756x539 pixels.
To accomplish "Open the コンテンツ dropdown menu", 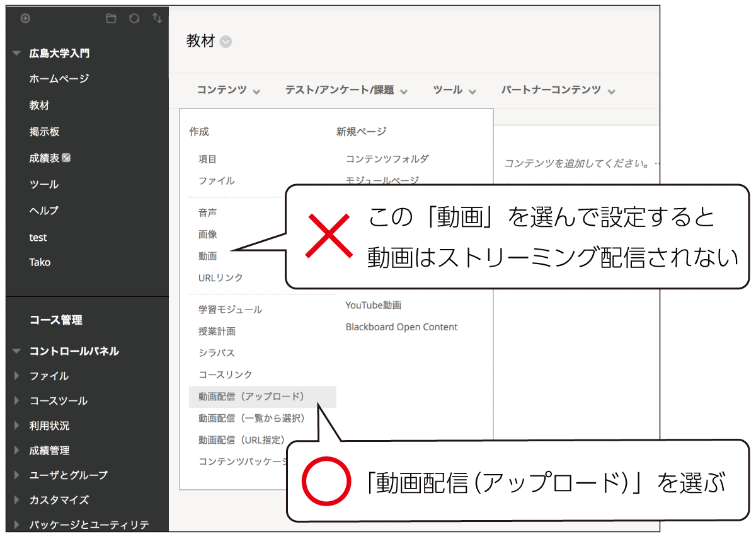I will (x=228, y=90).
